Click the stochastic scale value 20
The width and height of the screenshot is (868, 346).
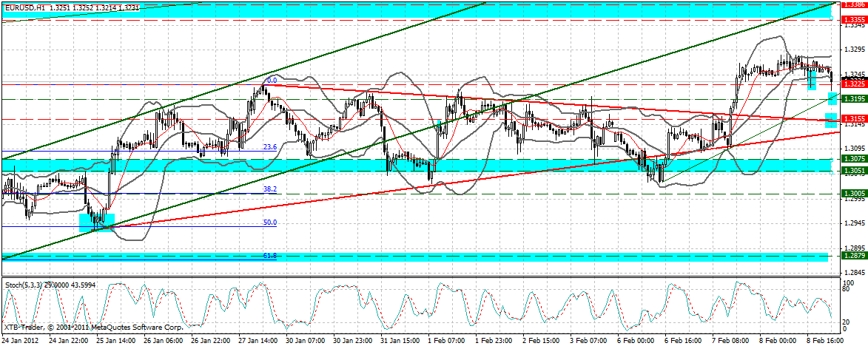pyautogui.click(x=847, y=322)
